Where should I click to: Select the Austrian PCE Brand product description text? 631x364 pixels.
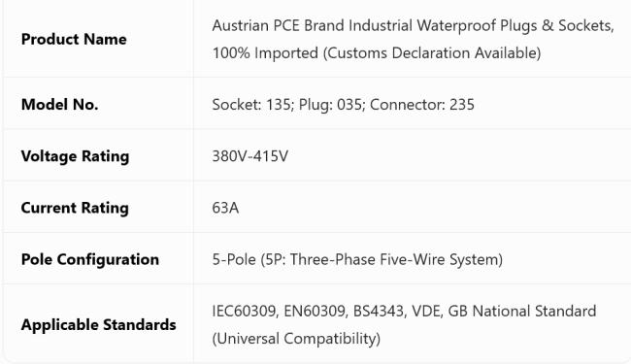tap(413, 39)
